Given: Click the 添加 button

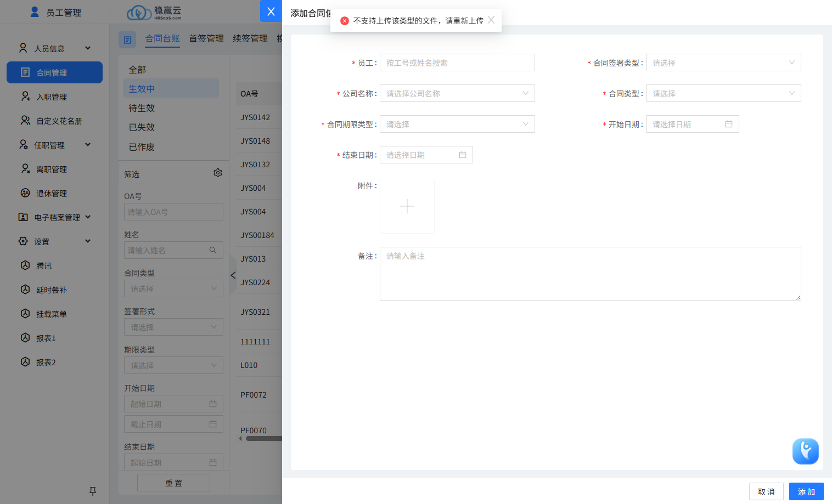Looking at the screenshot, I should 806,492.
